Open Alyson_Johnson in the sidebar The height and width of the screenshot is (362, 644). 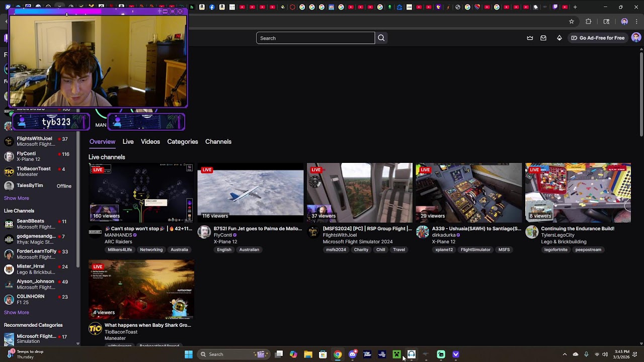[x=39, y=284]
